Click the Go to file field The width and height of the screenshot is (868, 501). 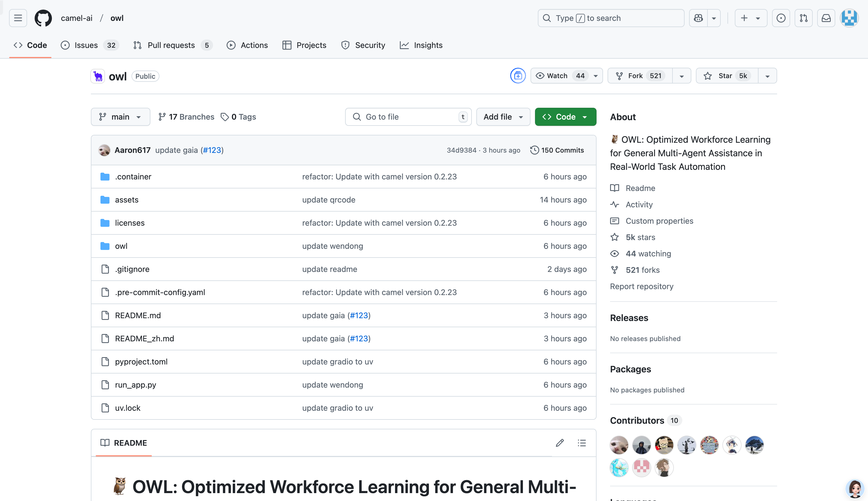408,117
